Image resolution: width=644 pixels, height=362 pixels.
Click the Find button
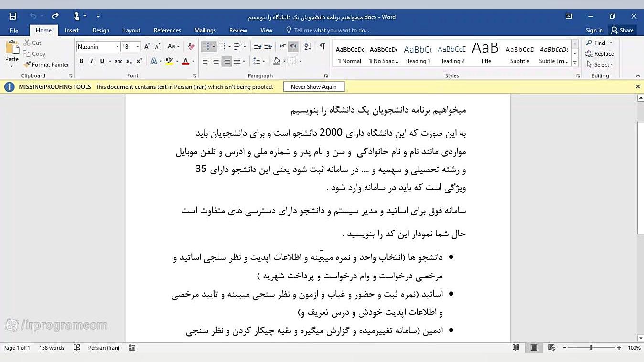click(595, 43)
